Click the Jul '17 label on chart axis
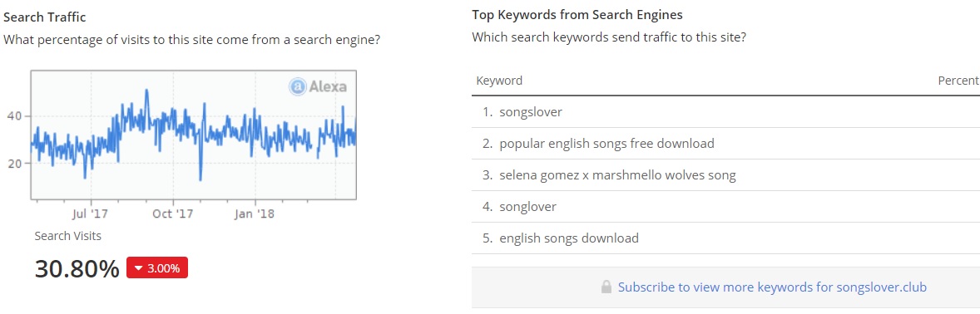The height and width of the screenshot is (314, 980). [91, 214]
